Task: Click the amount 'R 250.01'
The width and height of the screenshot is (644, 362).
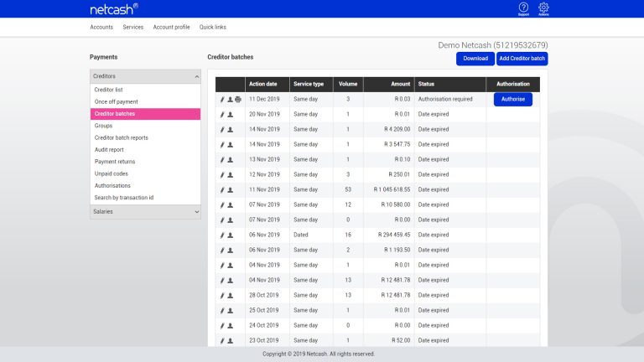Action: (x=399, y=174)
